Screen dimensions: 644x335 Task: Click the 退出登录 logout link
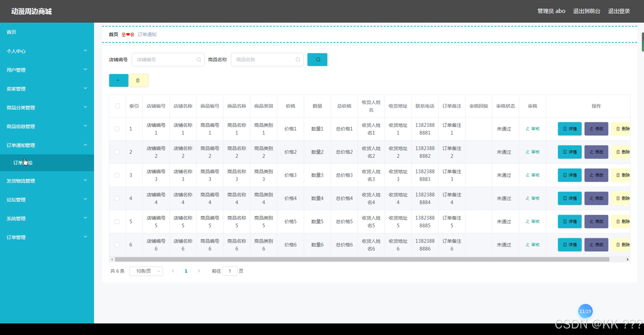click(619, 11)
